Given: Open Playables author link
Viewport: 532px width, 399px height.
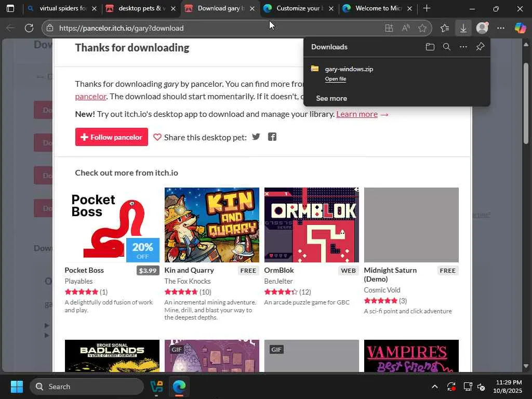Looking at the screenshot, I should point(79,281).
